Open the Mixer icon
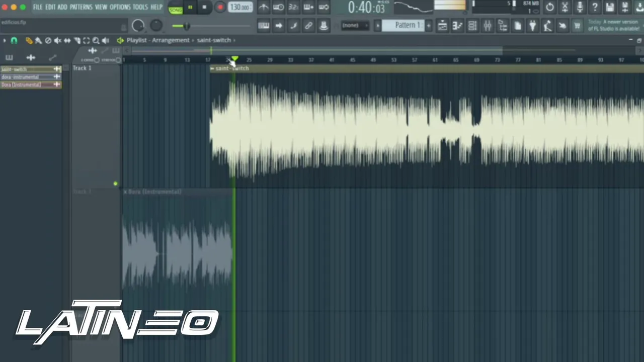 [488, 26]
